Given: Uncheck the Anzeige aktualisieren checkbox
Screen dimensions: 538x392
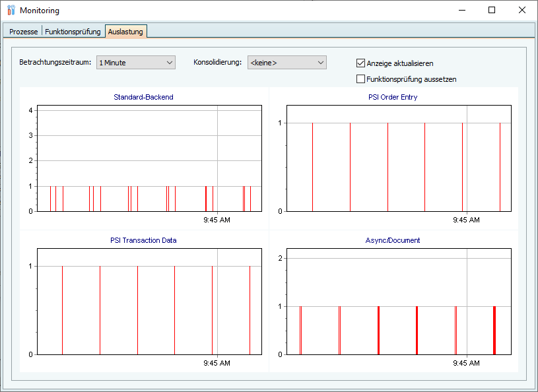Looking at the screenshot, I should coord(361,63).
